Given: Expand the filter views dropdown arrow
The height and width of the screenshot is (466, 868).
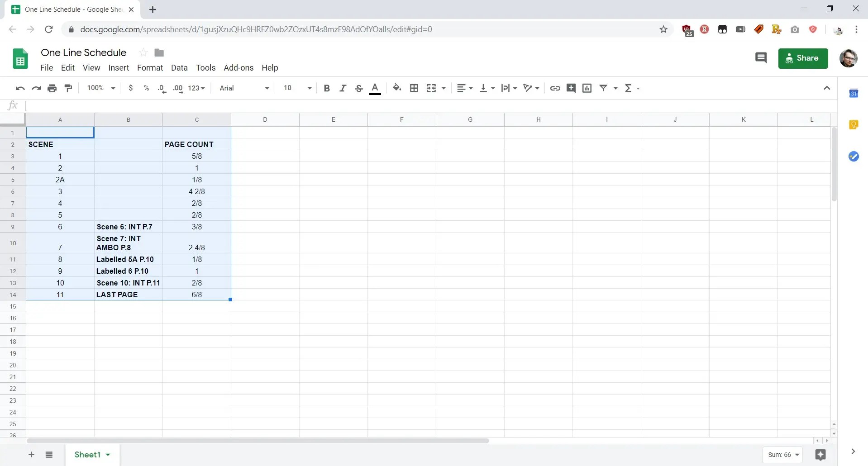Looking at the screenshot, I should (x=615, y=88).
